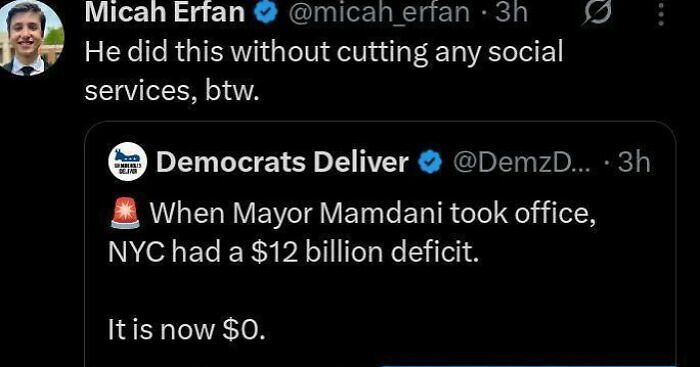Click Democrats Deliver's verified checkmark badge
Image resolution: width=700 pixels, height=367 pixels.
[x=430, y=162]
